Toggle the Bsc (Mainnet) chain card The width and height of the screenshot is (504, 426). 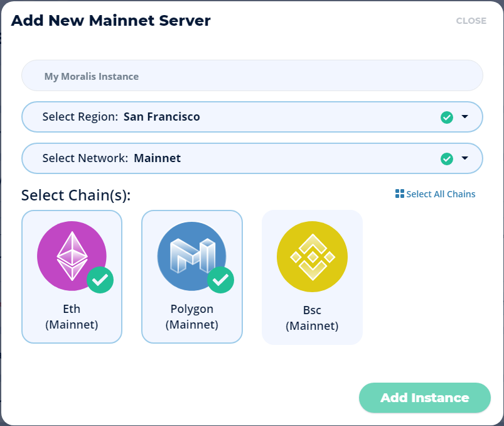tap(312, 277)
